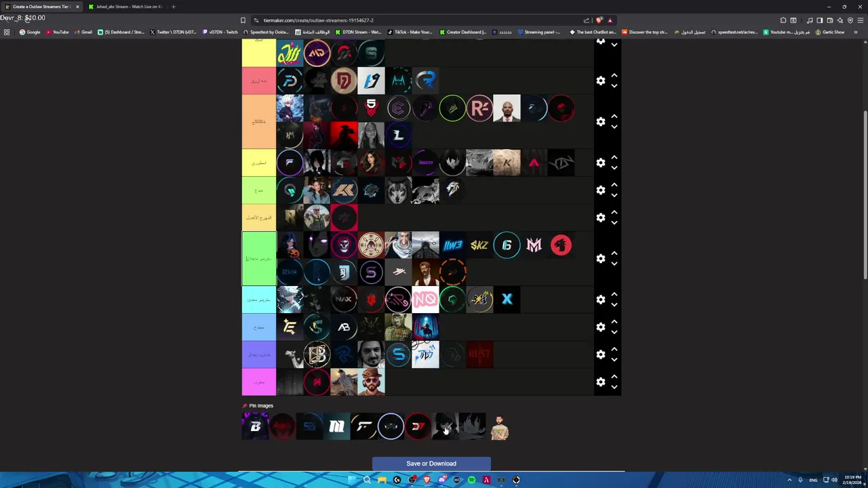Click the cyan tier label cell
This screenshot has height=488, width=868.
click(259, 300)
